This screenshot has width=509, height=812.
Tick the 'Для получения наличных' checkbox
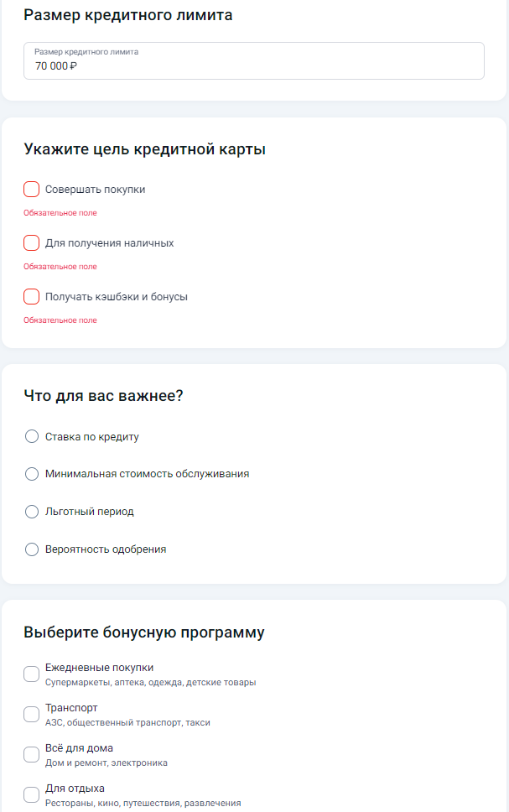(x=32, y=243)
